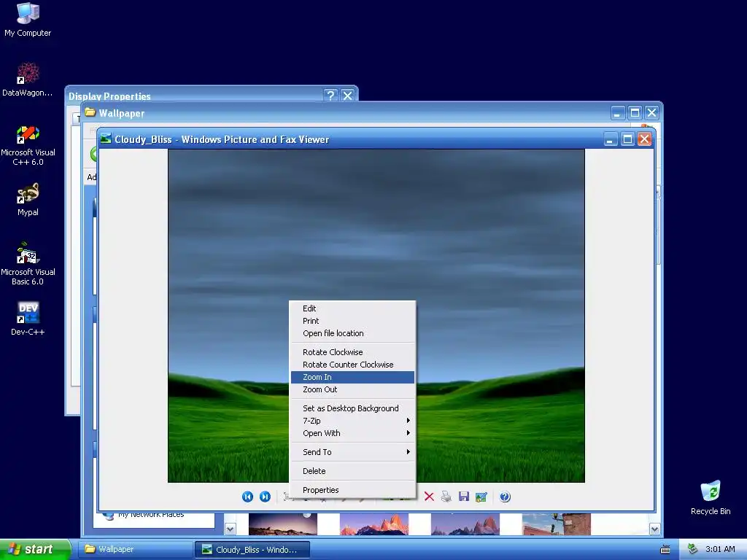Open the viewer Help icon
The height and width of the screenshot is (560, 747).
click(505, 497)
